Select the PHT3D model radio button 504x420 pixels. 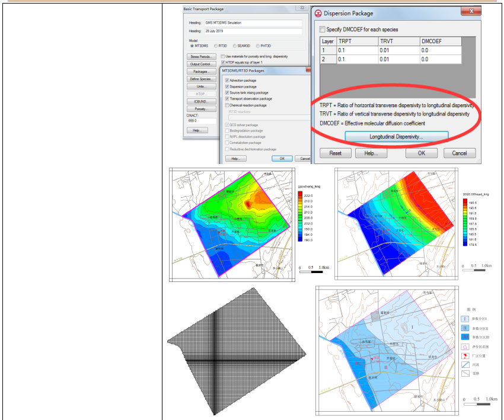point(259,46)
